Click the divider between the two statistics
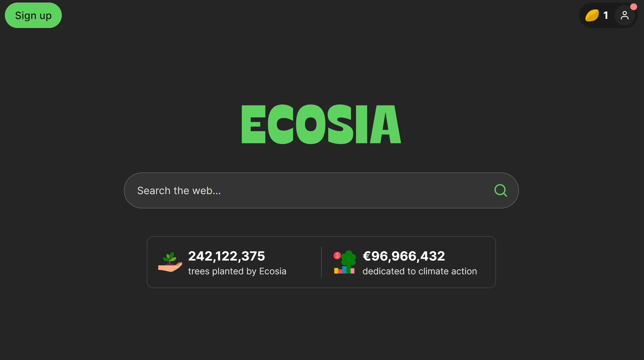Image resolution: width=644 pixels, height=360 pixels. coord(321,262)
